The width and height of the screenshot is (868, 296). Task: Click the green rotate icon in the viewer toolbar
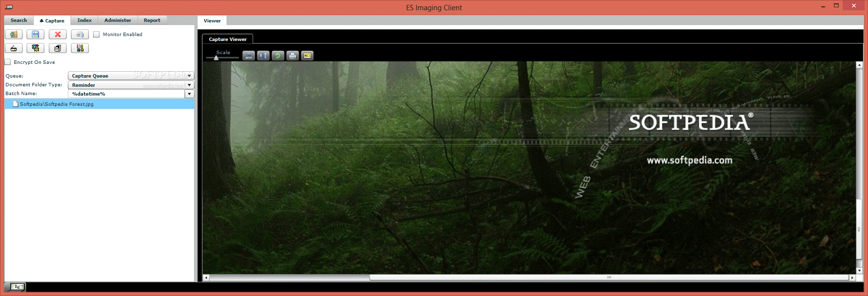[278, 56]
